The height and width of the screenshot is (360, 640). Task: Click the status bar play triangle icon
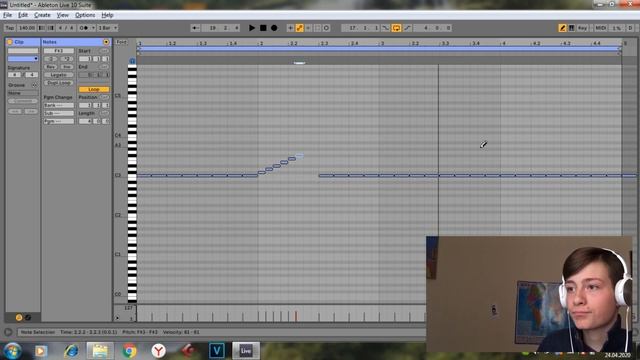[8, 332]
